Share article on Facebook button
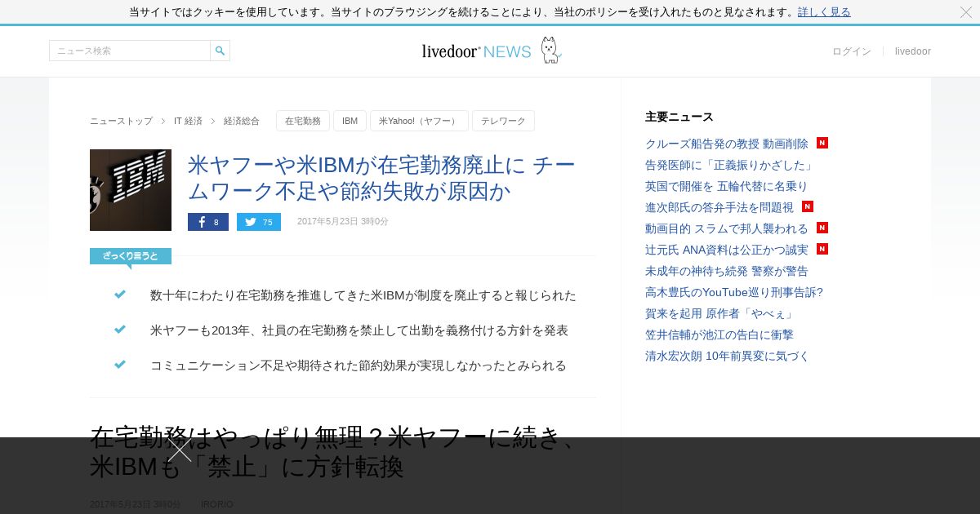This screenshot has width=980, height=514. [x=208, y=222]
